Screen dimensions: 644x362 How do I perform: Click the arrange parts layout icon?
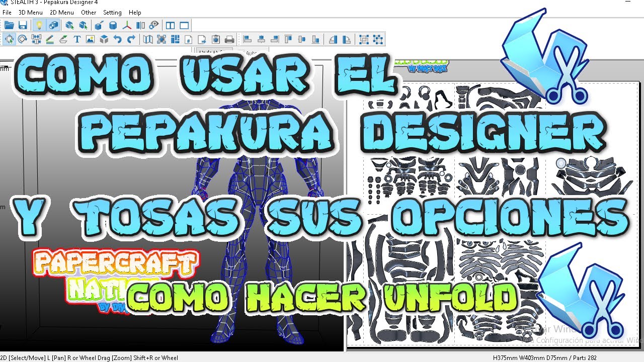175,39
